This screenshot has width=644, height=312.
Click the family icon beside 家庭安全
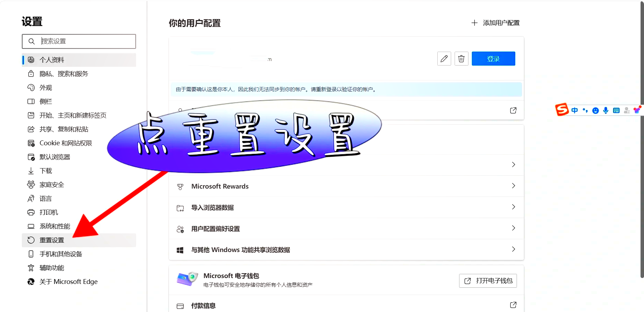pyautogui.click(x=31, y=184)
